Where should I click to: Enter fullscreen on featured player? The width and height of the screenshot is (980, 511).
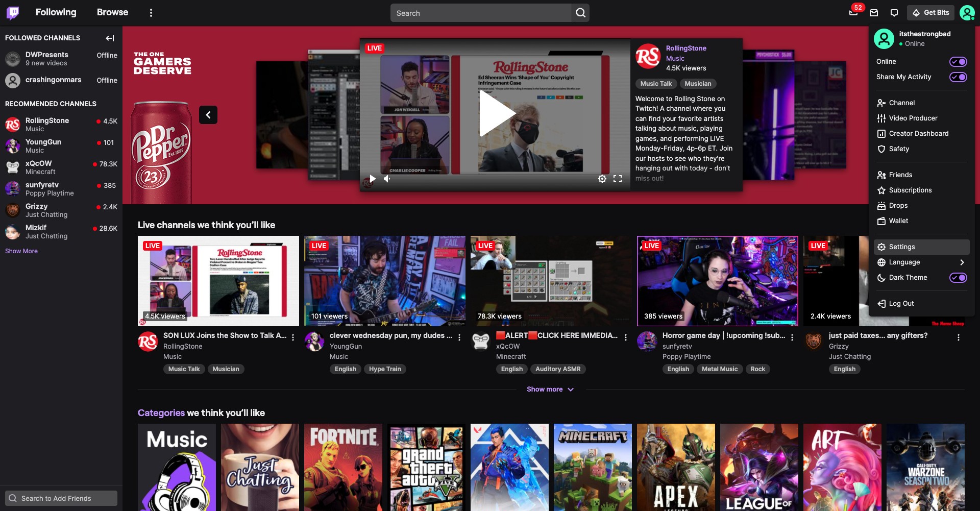[x=618, y=179]
